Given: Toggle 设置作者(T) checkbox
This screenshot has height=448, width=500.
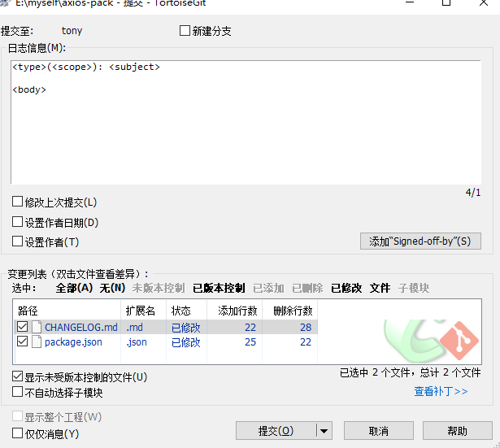Looking at the screenshot, I should point(17,241).
